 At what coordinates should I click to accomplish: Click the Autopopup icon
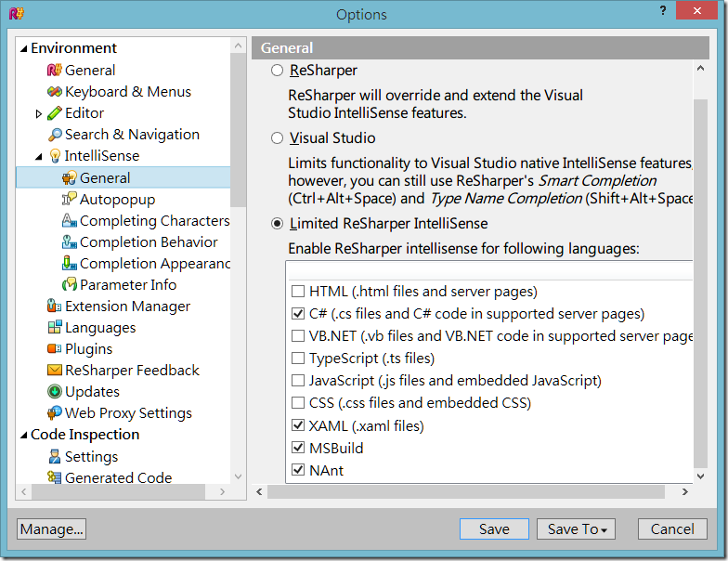click(x=69, y=199)
